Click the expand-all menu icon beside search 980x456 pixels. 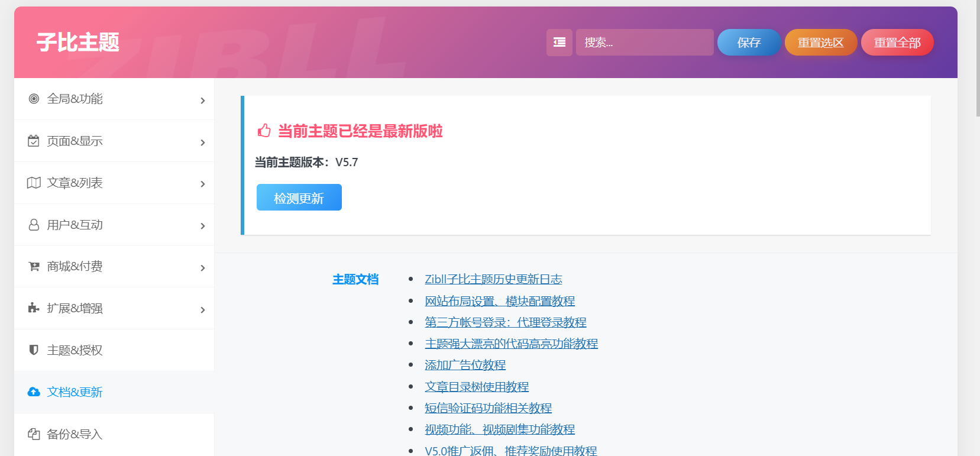coord(559,43)
